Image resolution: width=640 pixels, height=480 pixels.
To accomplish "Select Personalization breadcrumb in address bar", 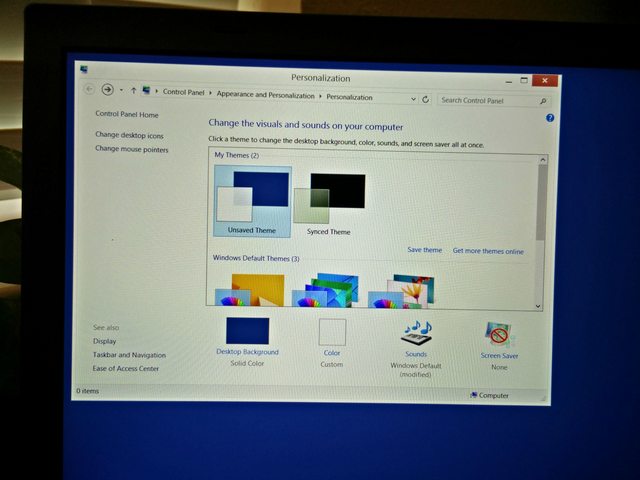I will coord(349,97).
